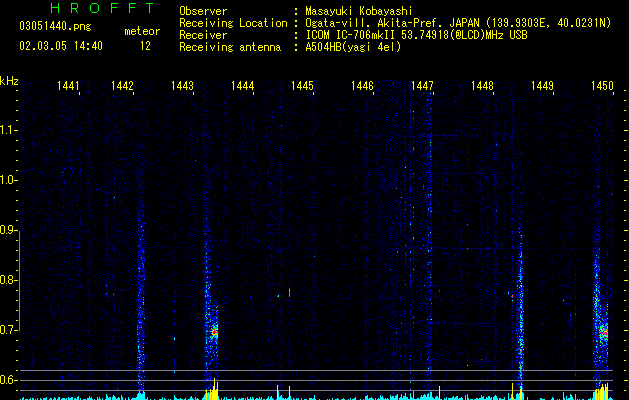
Task: Click the small red-green echo before 1445
Action: [x=289, y=292]
